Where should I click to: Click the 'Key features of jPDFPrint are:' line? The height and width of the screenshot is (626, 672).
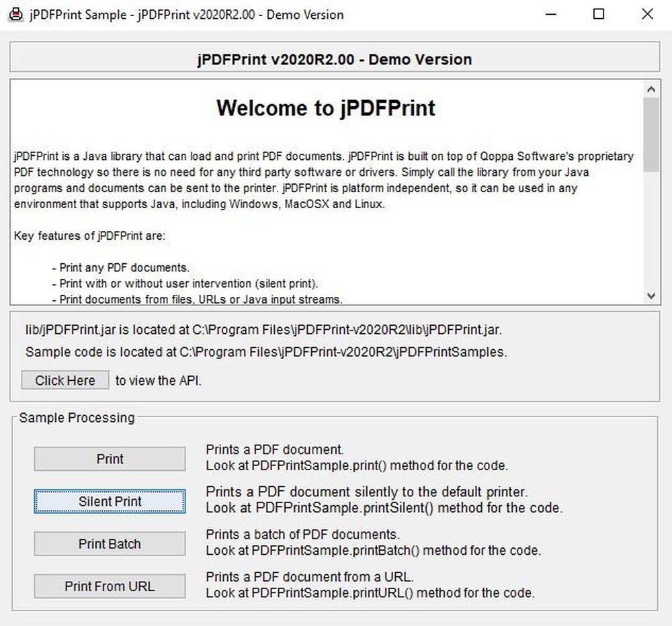click(x=89, y=236)
